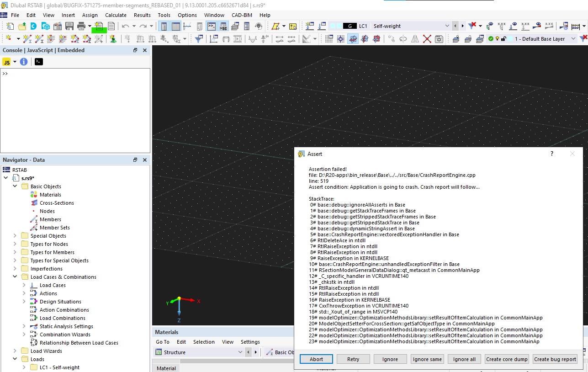Viewport: 588px width, 372px height.
Task: Collapse the Load Cases & Combinations folder
Action: [15, 277]
